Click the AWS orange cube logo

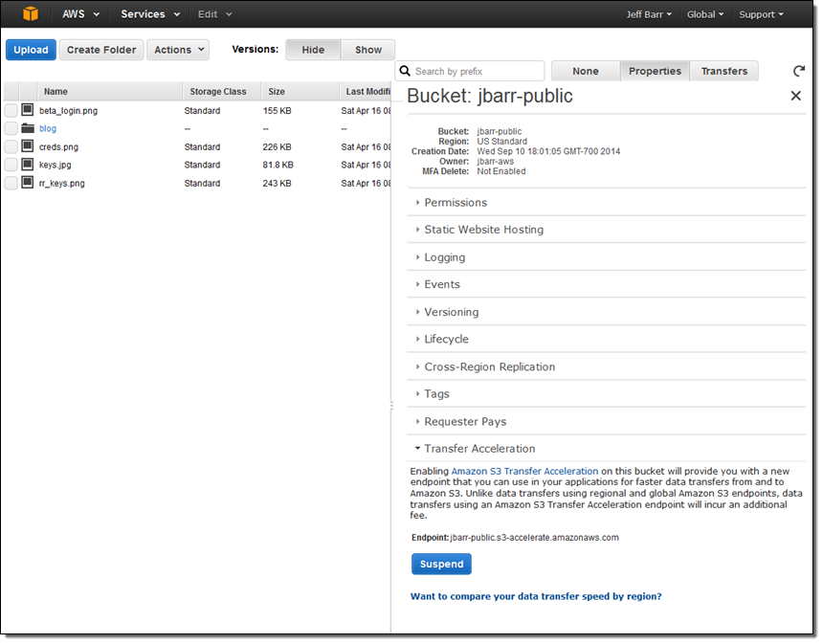[31, 14]
